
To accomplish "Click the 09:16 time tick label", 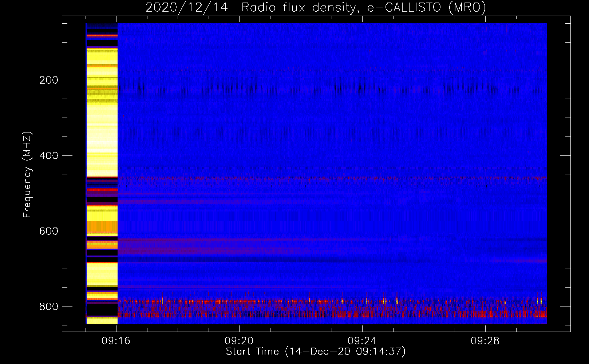I will (x=116, y=341).
